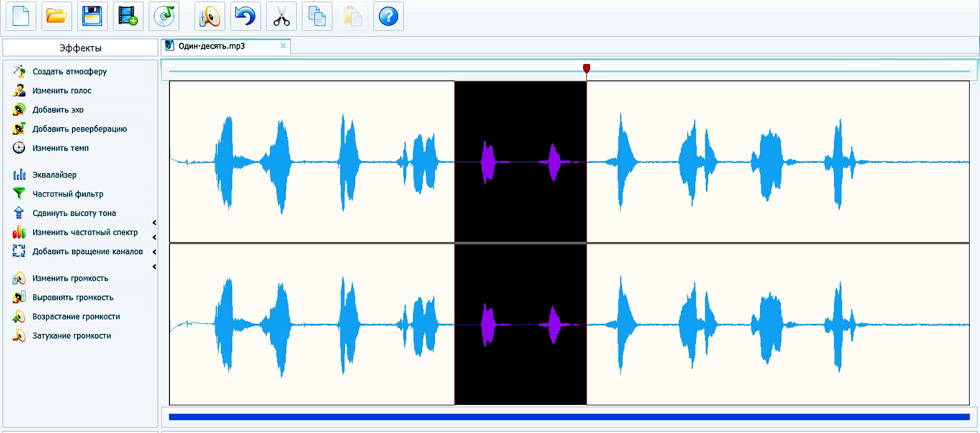
Task: Click the bottom collapse arrow on the panel splitter
Action: [154, 267]
